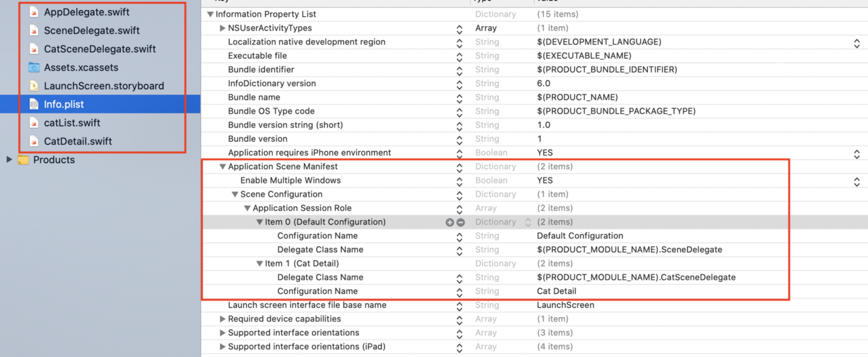
Task: Click the CatDetail.swift file icon
Action: coord(33,141)
